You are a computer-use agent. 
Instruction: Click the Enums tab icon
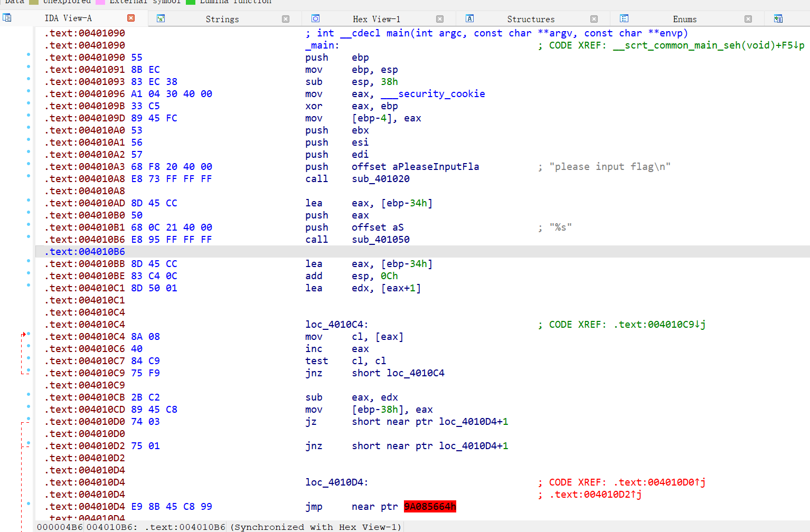(624, 19)
